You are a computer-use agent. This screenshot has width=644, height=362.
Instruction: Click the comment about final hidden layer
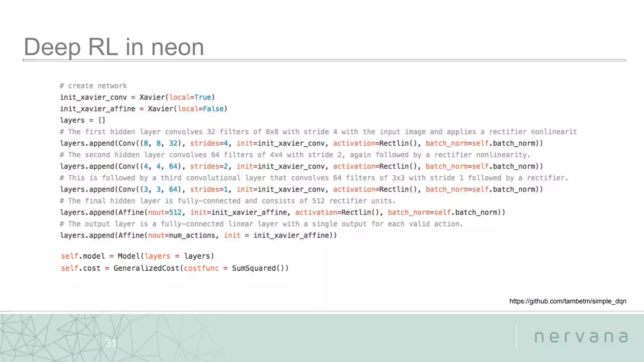[x=227, y=201]
